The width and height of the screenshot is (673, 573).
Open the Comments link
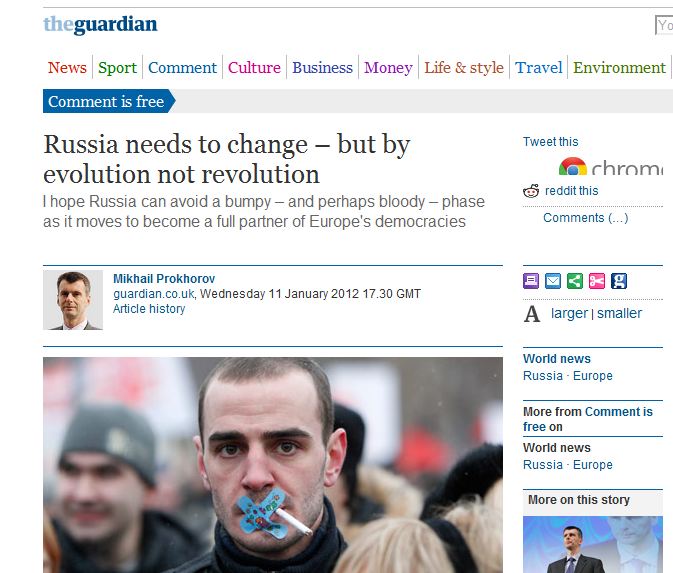585,218
